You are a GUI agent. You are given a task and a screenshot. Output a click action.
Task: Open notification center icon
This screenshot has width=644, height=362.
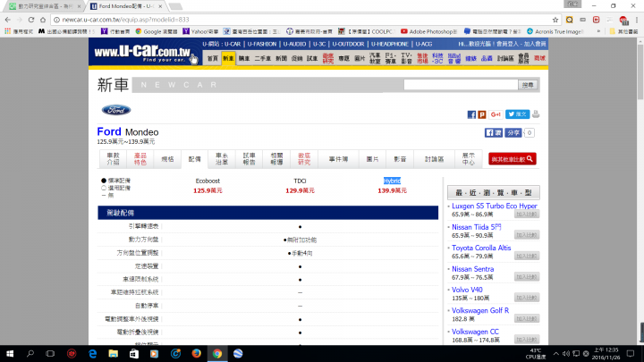pos(631,353)
